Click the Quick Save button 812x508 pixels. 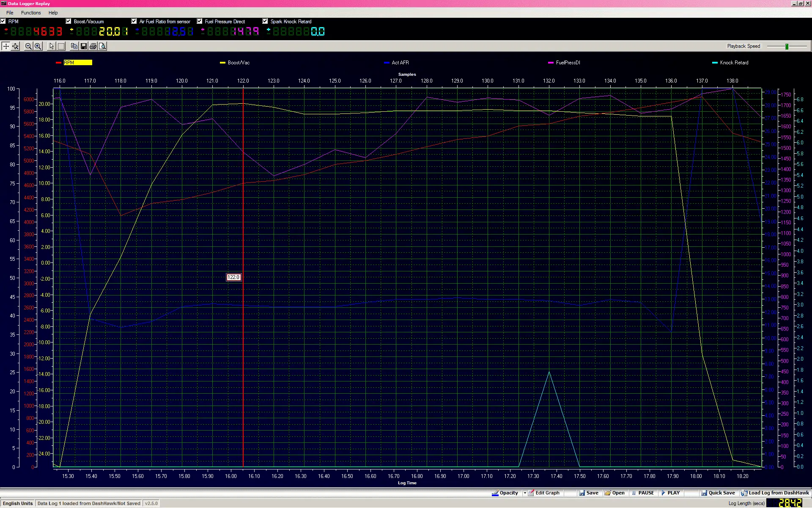pos(718,493)
